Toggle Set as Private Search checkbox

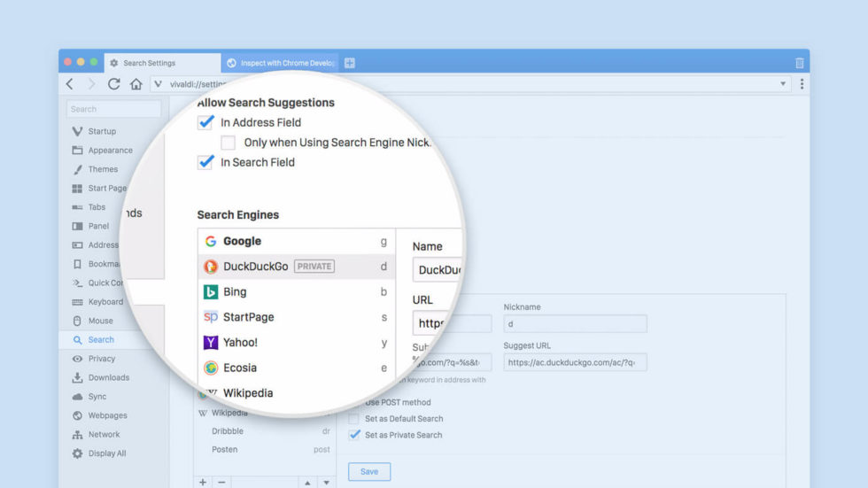pyautogui.click(x=353, y=435)
